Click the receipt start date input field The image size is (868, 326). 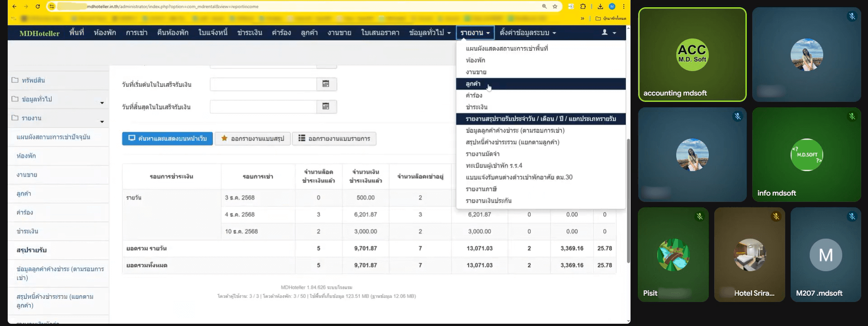click(263, 84)
